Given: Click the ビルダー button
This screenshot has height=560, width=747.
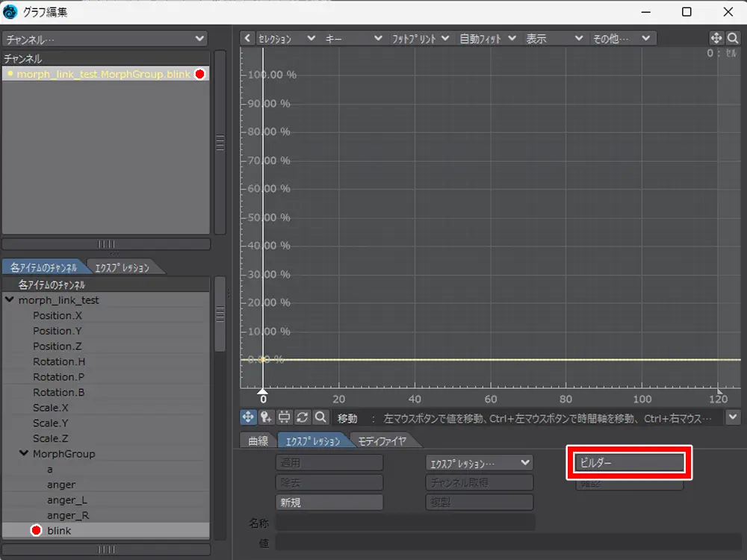Looking at the screenshot, I should [x=629, y=463].
